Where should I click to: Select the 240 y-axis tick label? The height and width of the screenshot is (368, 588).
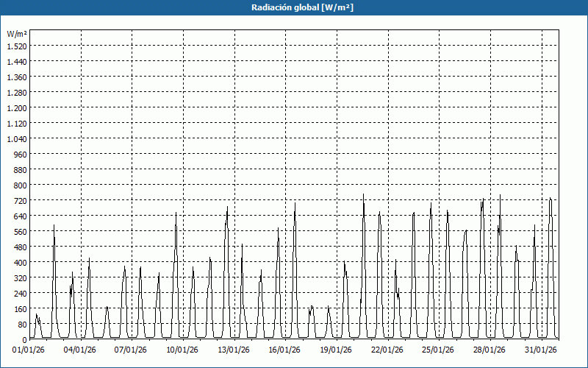pyautogui.click(x=19, y=293)
